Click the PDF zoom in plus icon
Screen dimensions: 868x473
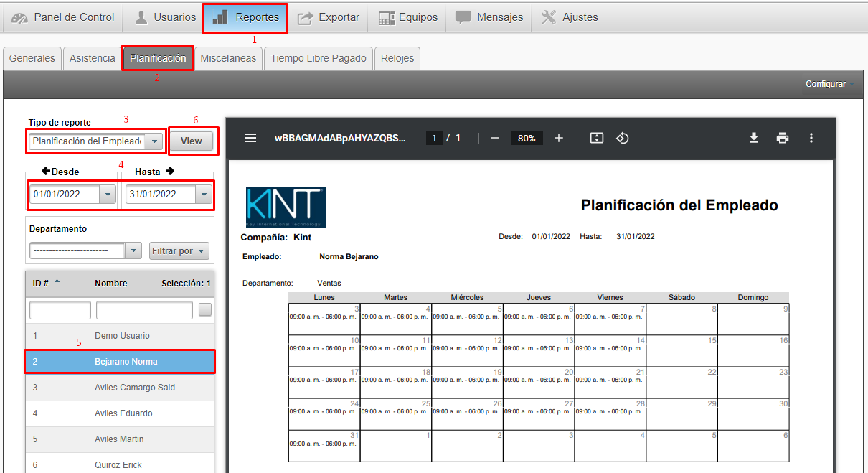point(559,138)
